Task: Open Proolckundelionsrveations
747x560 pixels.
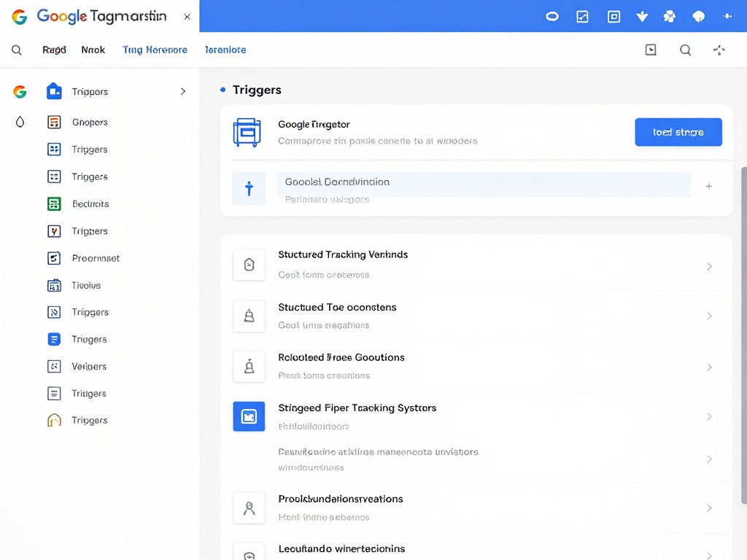Action: [x=478, y=507]
